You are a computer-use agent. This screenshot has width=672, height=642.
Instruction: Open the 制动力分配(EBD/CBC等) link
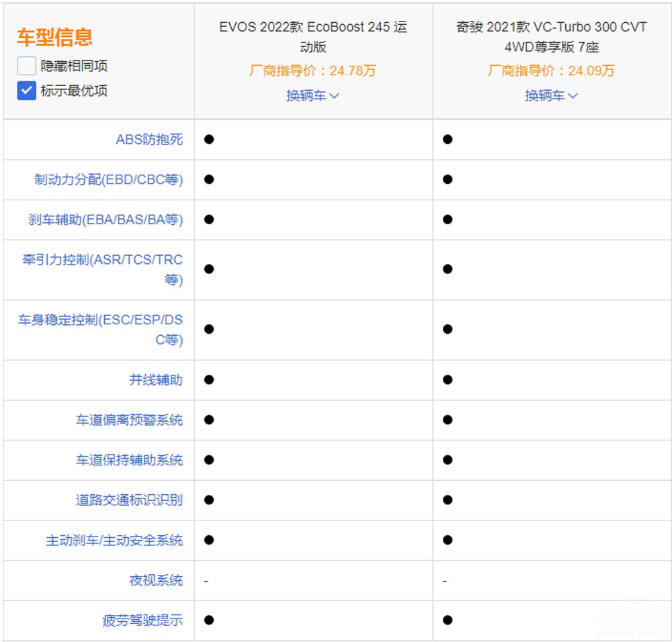pyautogui.click(x=109, y=180)
